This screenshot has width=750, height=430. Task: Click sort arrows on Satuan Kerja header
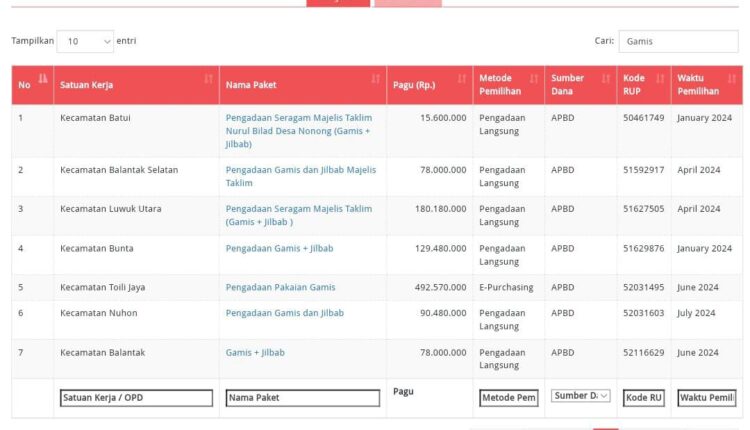click(209, 79)
